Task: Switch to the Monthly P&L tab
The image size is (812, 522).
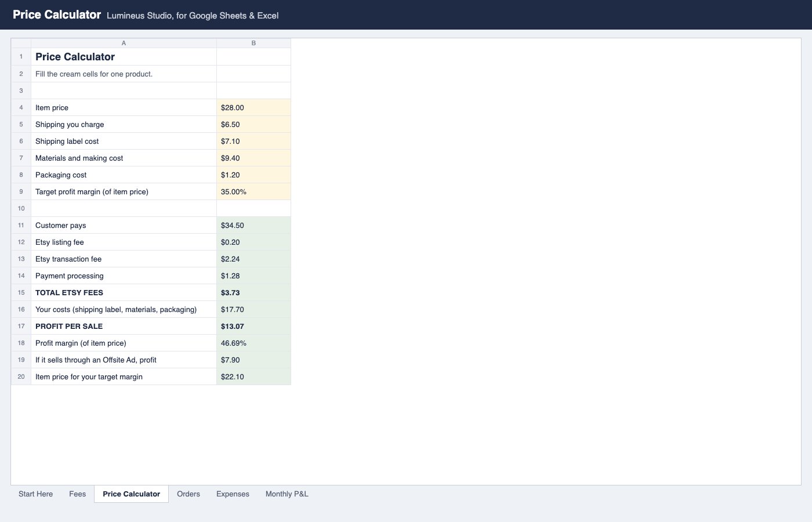Action: pyautogui.click(x=287, y=494)
